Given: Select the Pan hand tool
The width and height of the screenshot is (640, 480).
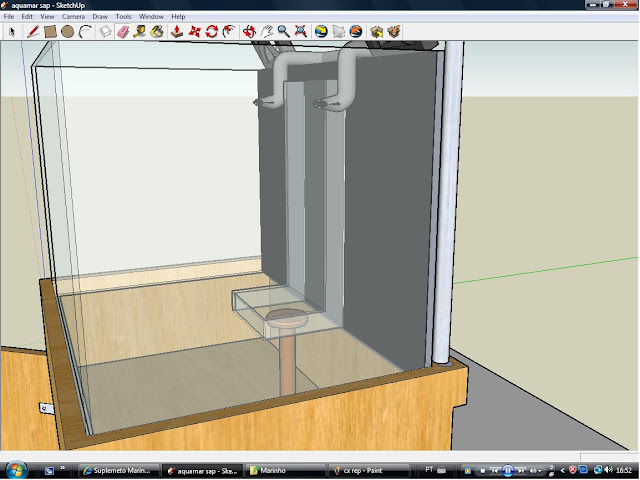Looking at the screenshot, I should tap(266, 31).
